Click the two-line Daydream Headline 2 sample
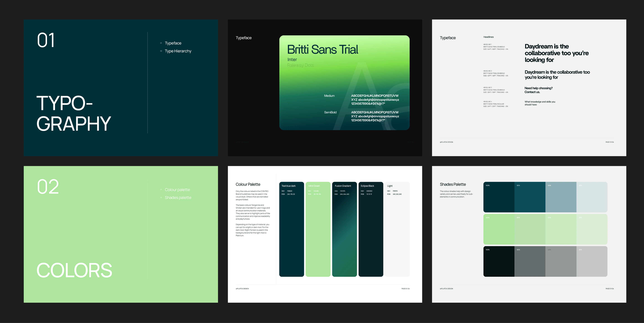This screenshot has width=644, height=323. [x=557, y=75]
